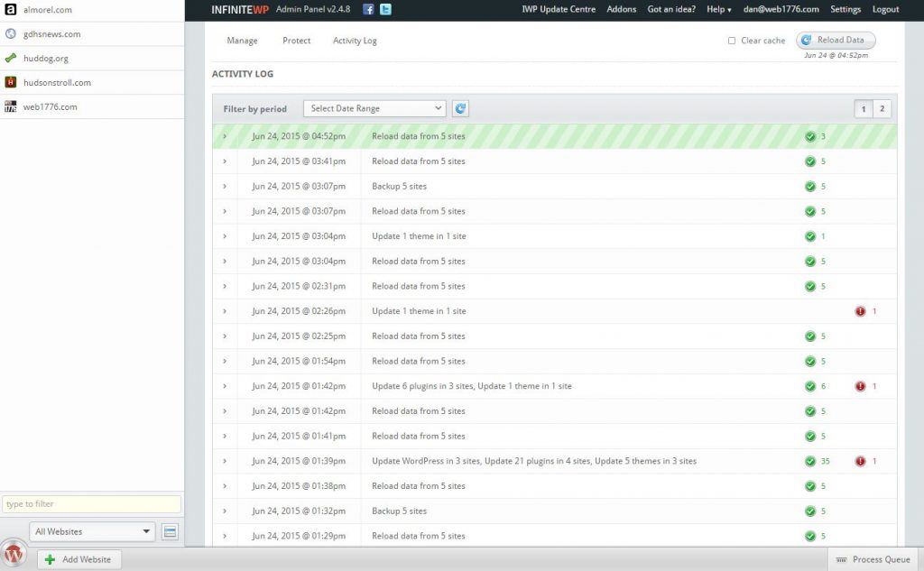Screen dimensions: 924x571
Task: Expand the 01:39pm Update WordPress entry
Action: [225, 461]
